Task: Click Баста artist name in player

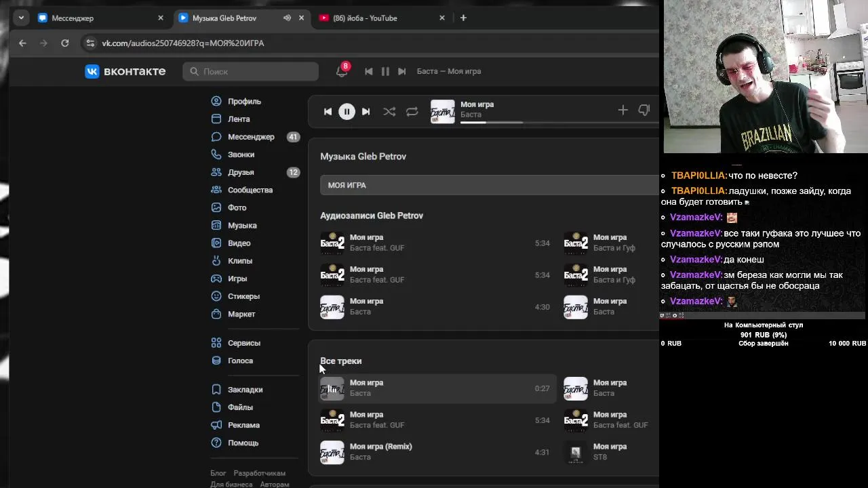Action: tap(471, 115)
